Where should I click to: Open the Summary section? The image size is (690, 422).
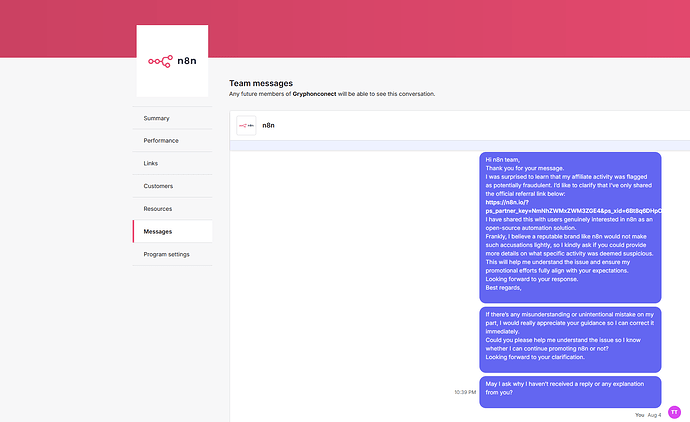[172, 118]
